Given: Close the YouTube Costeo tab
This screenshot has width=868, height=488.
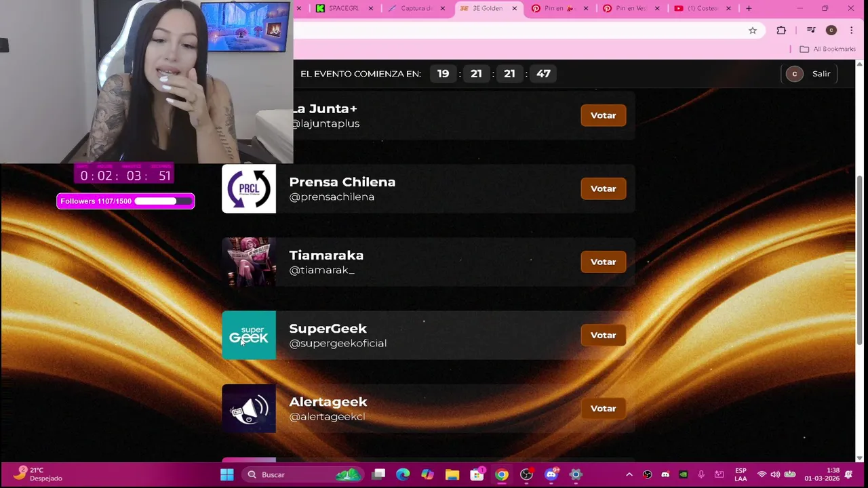Looking at the screenshot, I should click(728, 8).
